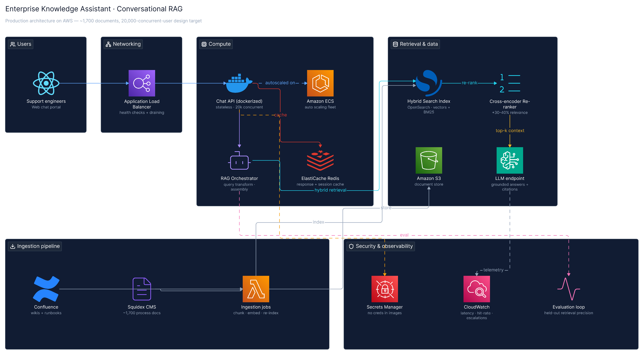Click the Docker whale Chat API icon
The image size is (644, 355).
tap(239, 83)
